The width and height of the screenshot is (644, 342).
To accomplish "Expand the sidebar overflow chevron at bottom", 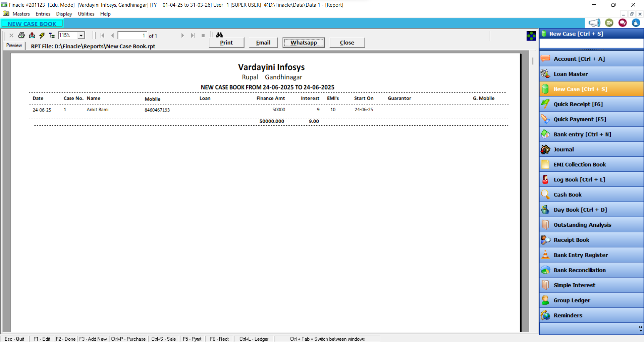I will coord(640,329).
